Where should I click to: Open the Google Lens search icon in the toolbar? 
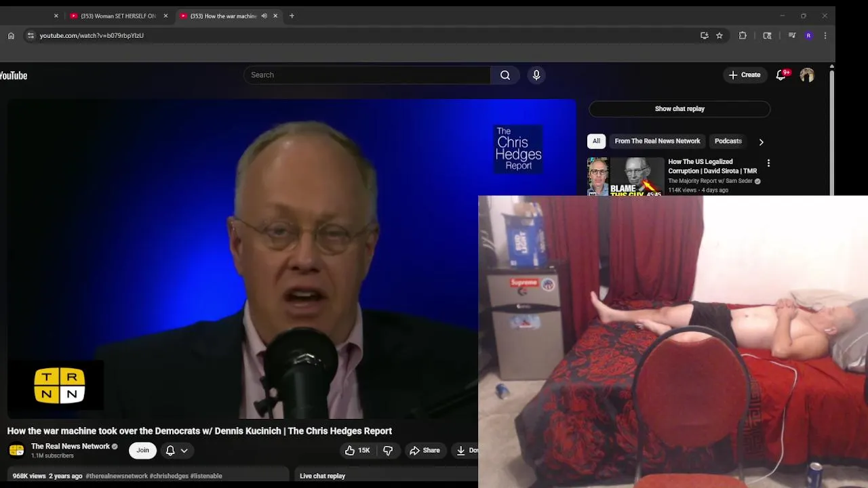[767, 35]
